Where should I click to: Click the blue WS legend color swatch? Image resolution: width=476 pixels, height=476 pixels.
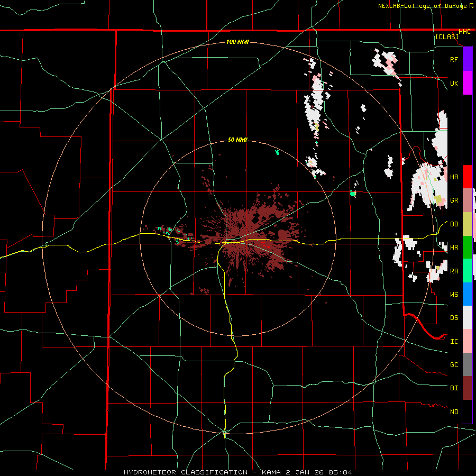pyautogui.click(x=467, y=294)
